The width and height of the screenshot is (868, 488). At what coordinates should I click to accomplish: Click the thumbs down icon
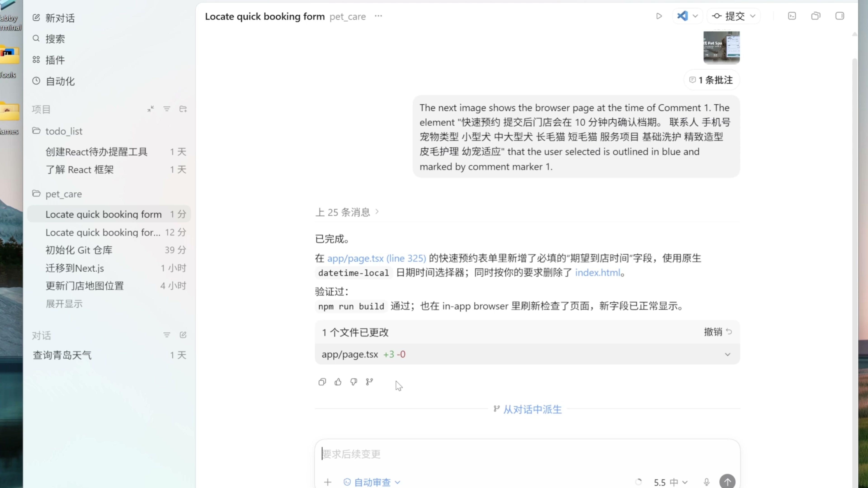[x=354, y=382]
